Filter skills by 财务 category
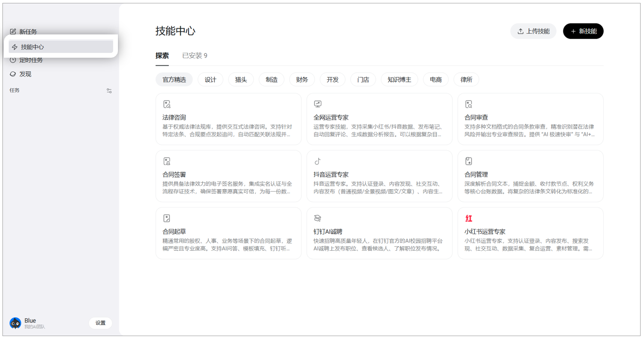The height and width of the screenshot is (339, 644). tap(302, 80)
